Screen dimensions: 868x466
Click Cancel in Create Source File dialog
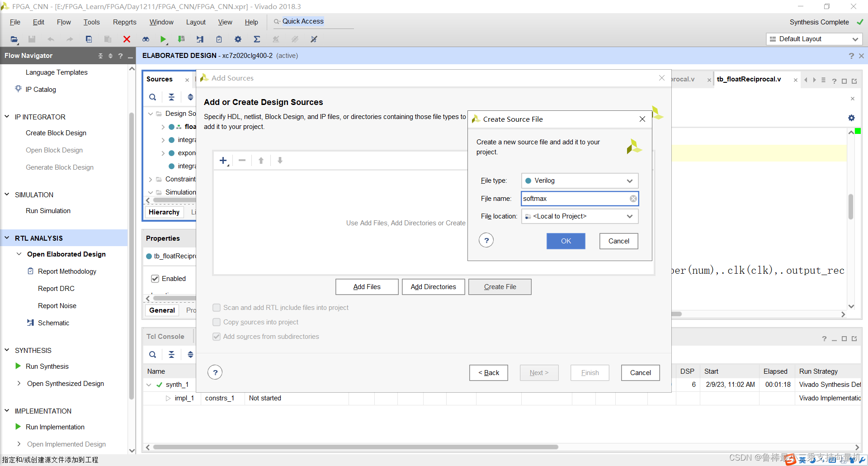[x=619, y=241]
